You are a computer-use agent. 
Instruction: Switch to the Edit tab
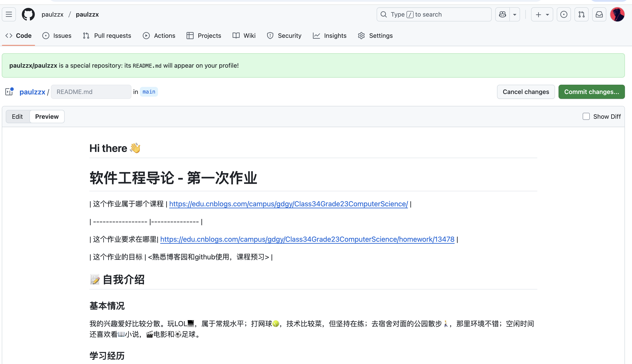(17, 117)
